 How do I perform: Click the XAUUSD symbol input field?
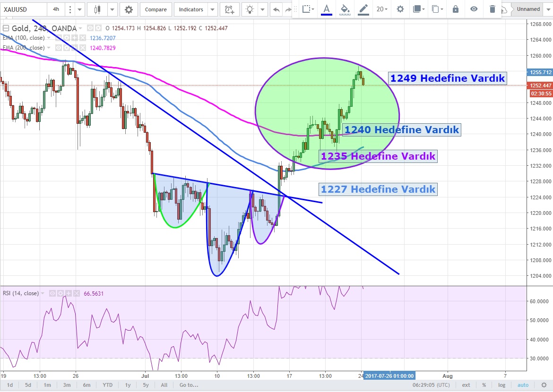click(x=24, y=9)
